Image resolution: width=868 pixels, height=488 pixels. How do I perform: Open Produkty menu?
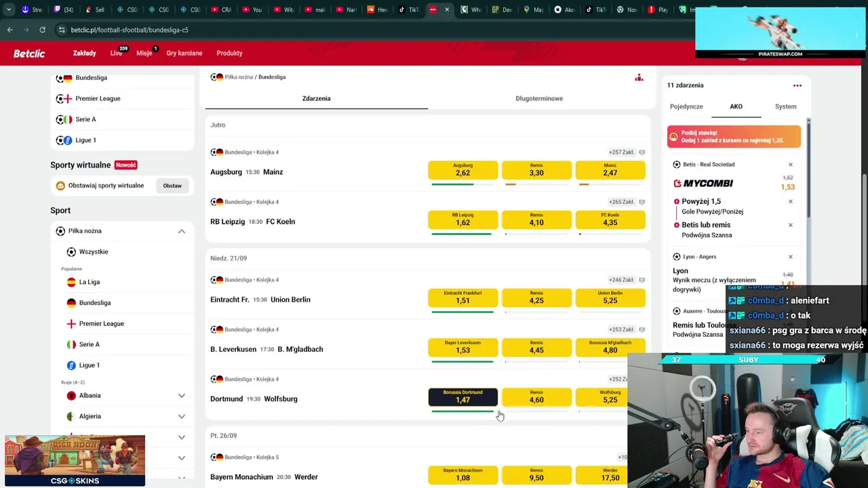[x=229, y=53]
